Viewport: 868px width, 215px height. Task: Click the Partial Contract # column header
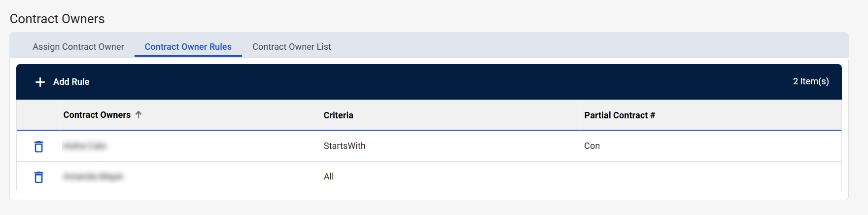[x=620, y=115]
